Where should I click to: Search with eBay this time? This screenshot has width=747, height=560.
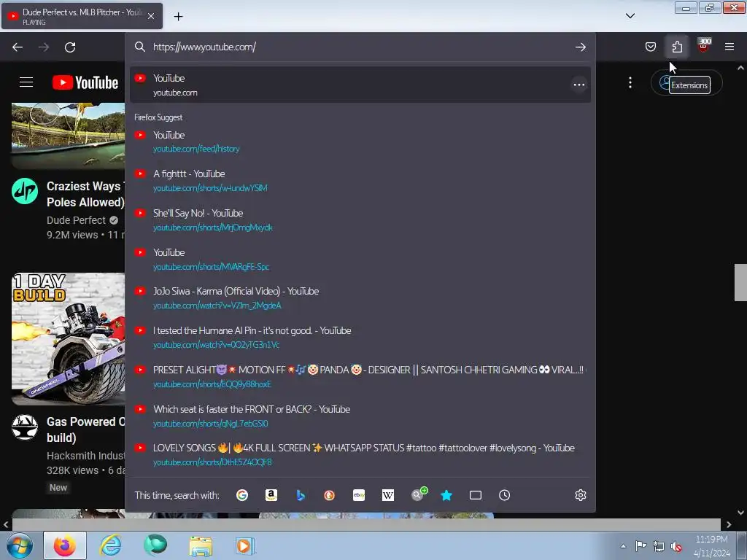click(x=359, y=495)
